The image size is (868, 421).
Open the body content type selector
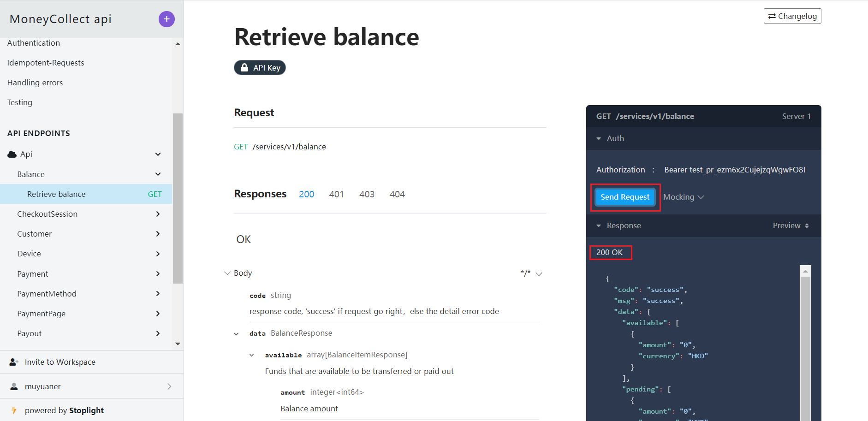531,273
